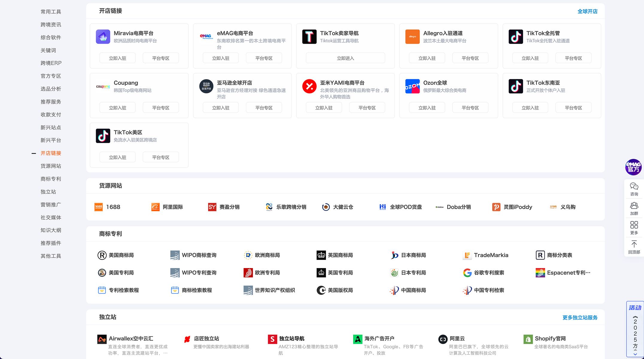
Task: Click the 英国商标局 crown icon
Action: pos(321,255)
